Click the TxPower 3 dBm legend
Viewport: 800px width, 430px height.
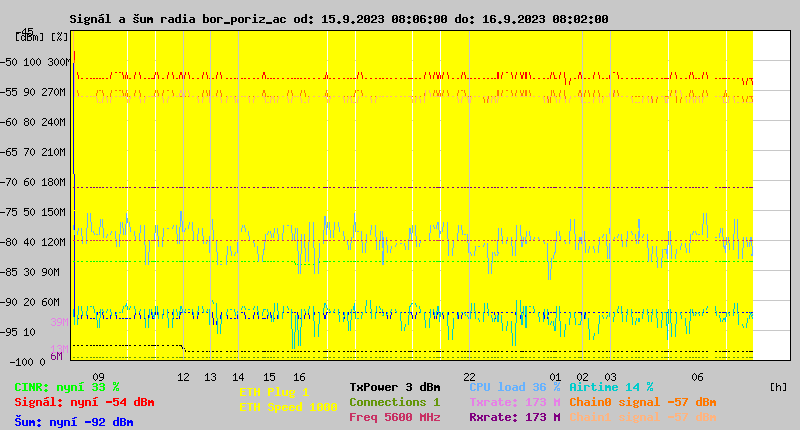pos(394,387)
